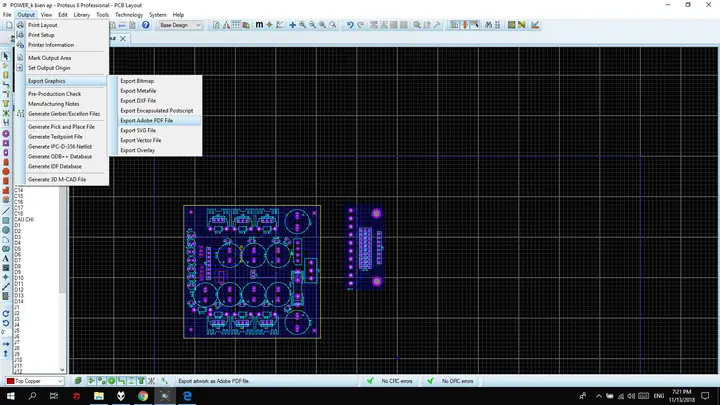Open Google Chrome from taskbar
The image size is (720, 405).
click(143, 396)
